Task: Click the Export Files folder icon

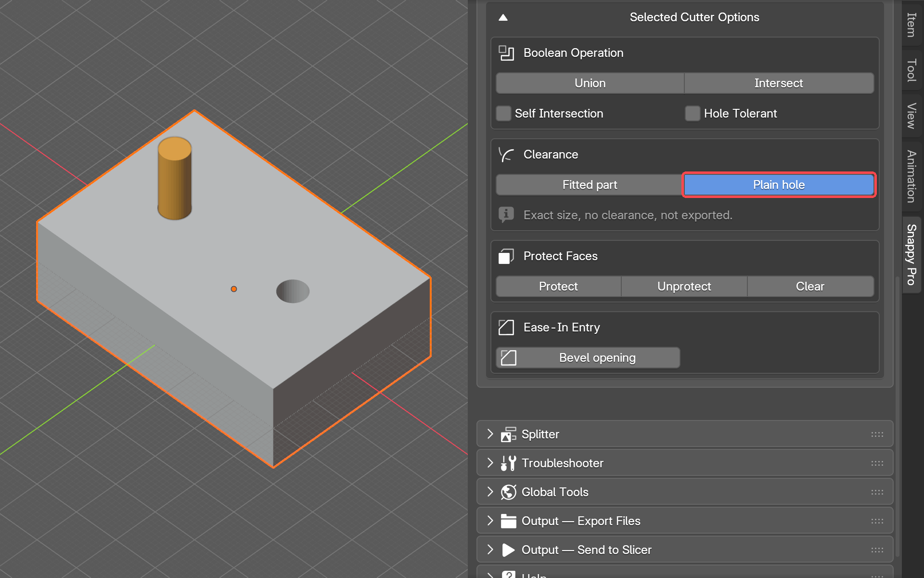Action: point(509,521)
